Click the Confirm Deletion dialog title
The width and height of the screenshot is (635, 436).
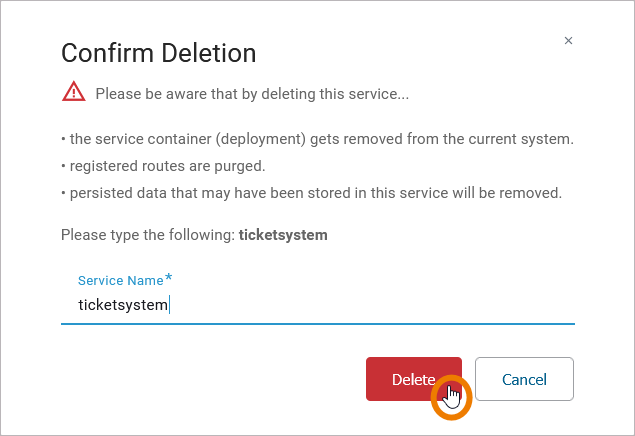(x=159, y=53)
